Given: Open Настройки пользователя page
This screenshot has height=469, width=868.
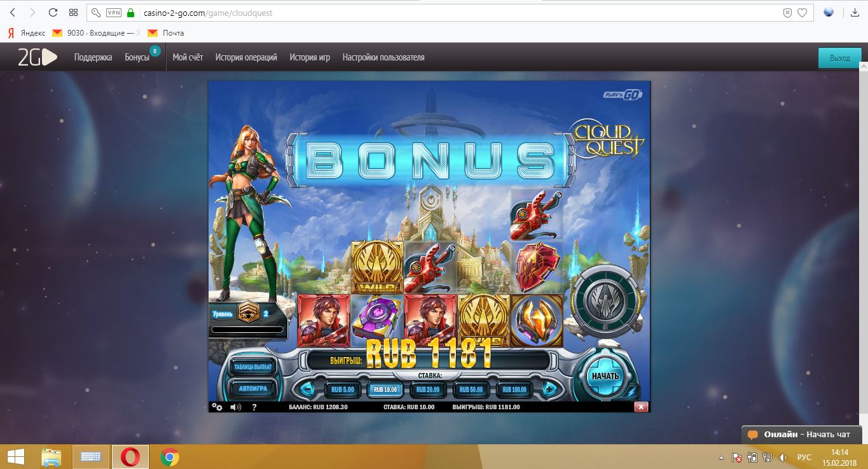Looking at the screenshot, I should coord(383,57).
